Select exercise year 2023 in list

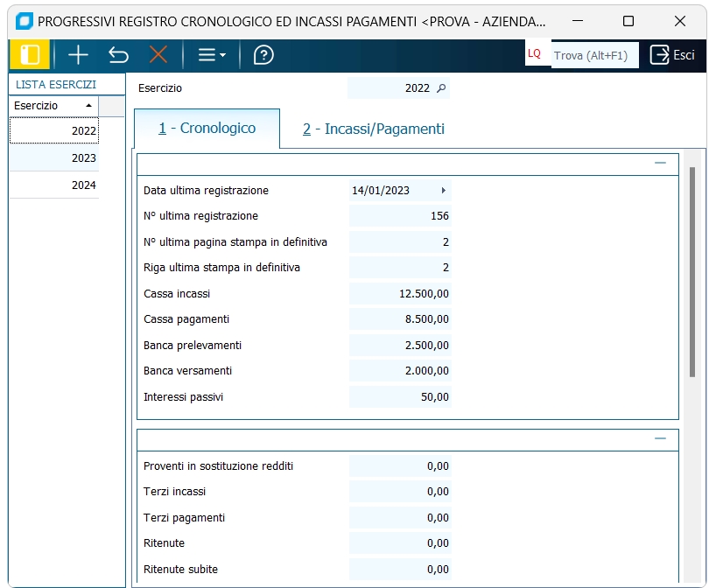tap(53, 158)
